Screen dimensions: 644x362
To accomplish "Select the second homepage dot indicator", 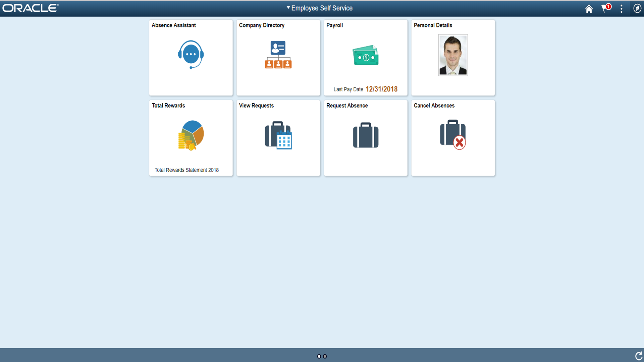I will click(x=325, y=356).
